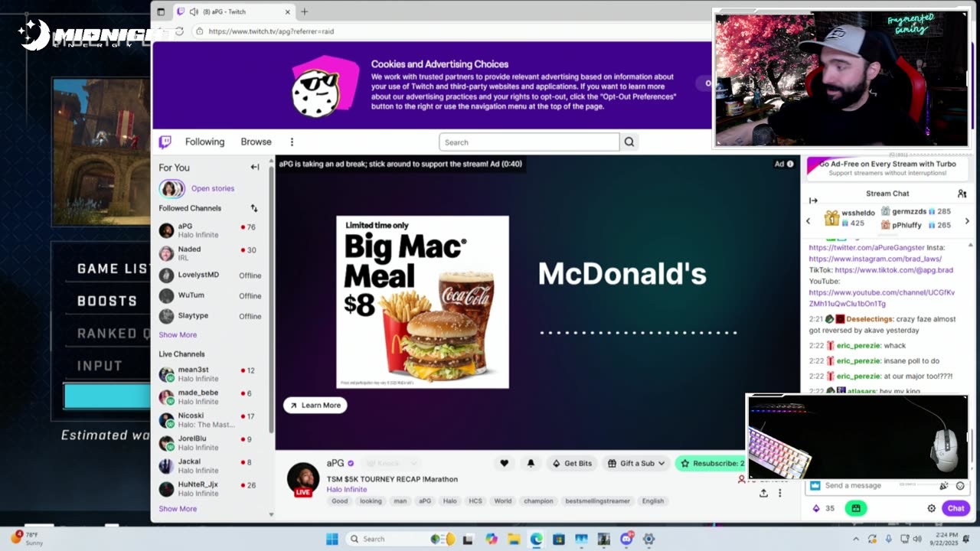
Task: Click the Twitch logo home icon
Action: click(x=165, y=142)
